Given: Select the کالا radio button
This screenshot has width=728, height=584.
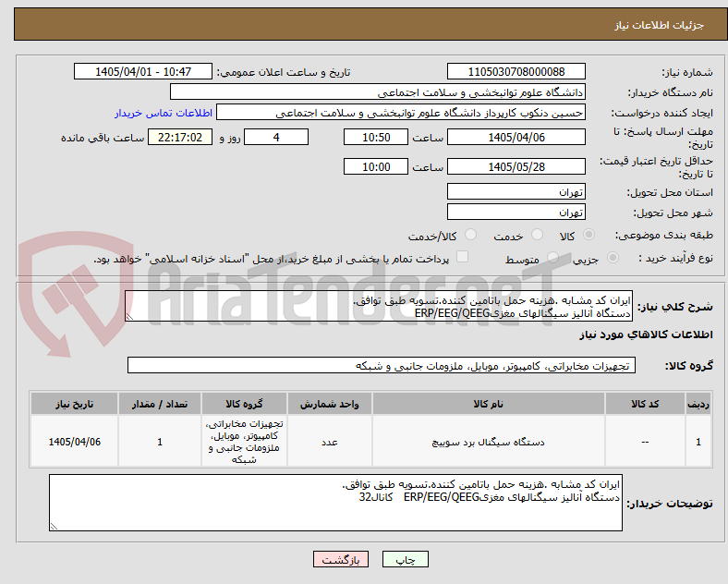Looking at the screenshot, I should pos(588,235).
